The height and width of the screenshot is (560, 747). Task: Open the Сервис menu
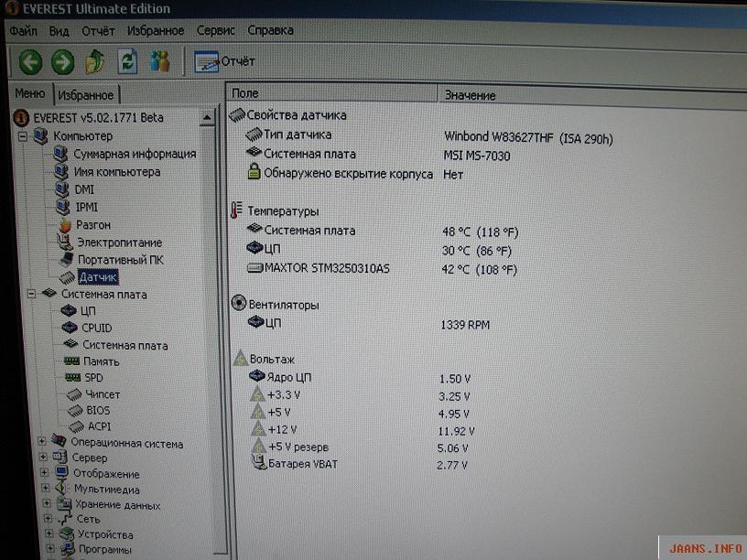pyautogui.click(x=216, y=30)
